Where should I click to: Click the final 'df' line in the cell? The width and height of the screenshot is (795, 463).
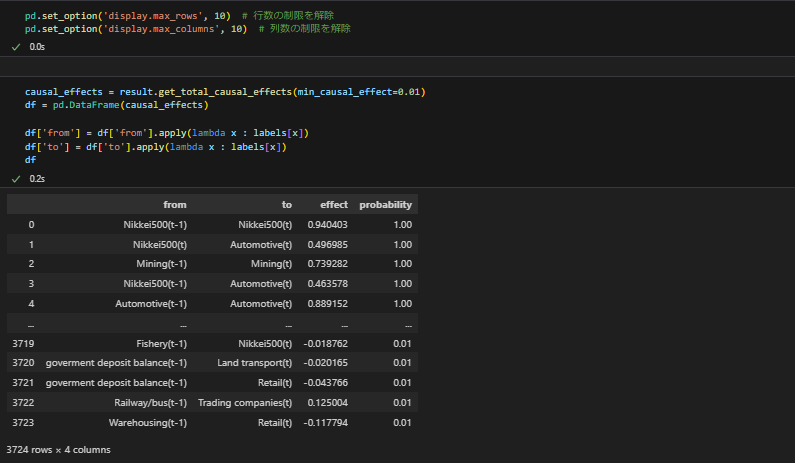[31, 159]
